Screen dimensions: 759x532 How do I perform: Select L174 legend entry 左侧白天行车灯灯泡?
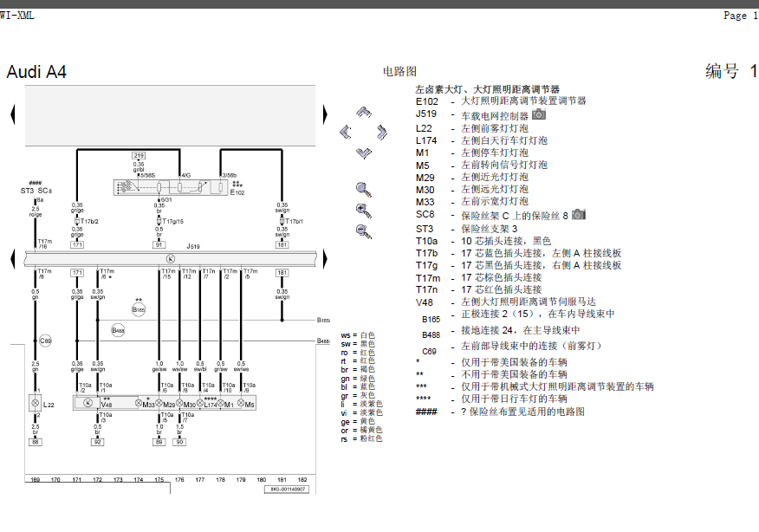[504, 140]
